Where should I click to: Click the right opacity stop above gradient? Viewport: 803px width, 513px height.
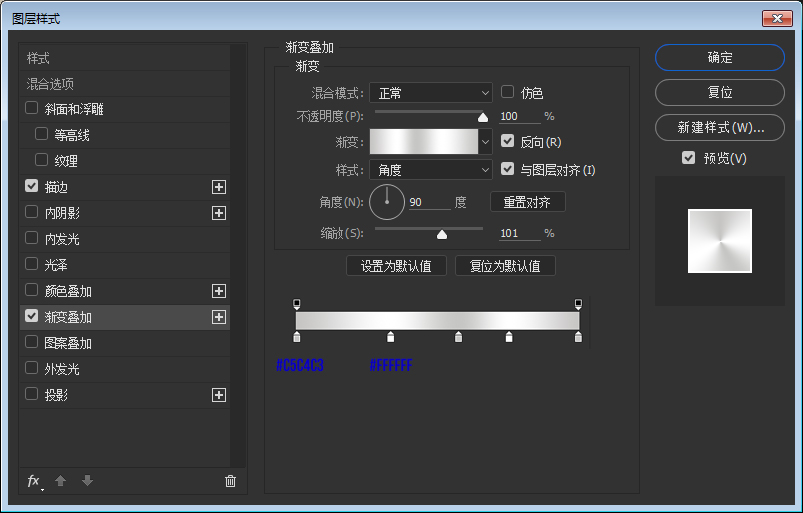pos(578,305)
